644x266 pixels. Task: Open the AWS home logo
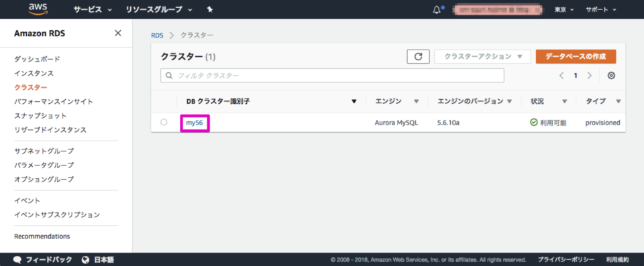point(38,9)
